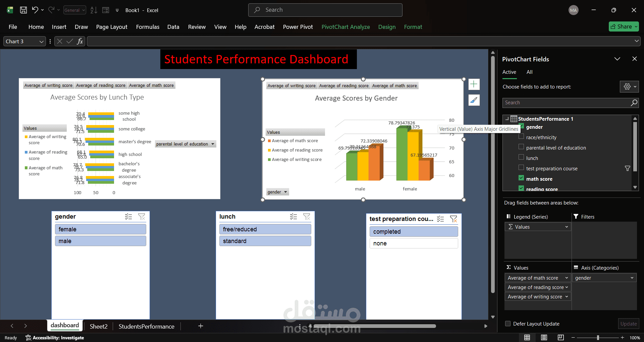The width and height of the screenshot is (644, 342).
Task: Click the Save icon on the Quick Access Toolbar
Action: coord(23,10)
